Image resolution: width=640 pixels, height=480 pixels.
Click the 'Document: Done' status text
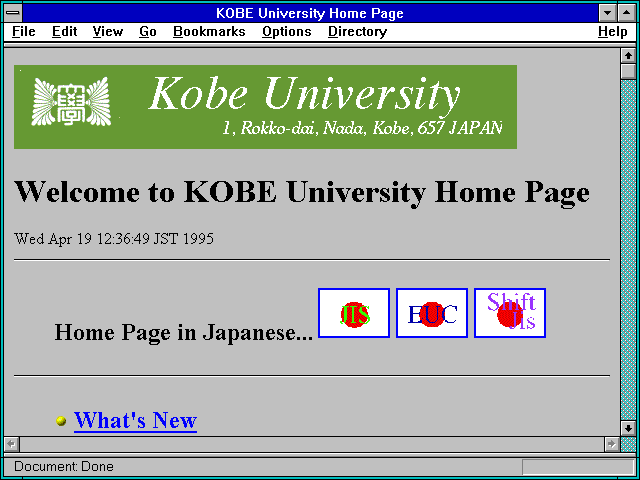64,467
